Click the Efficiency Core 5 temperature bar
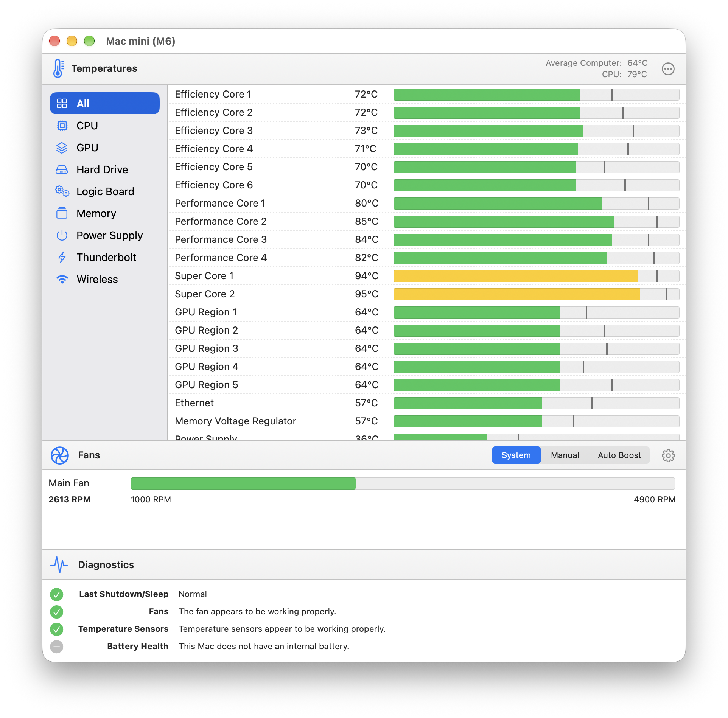The image size is (728, 718). pyautogui.click(x=536, y=167)
